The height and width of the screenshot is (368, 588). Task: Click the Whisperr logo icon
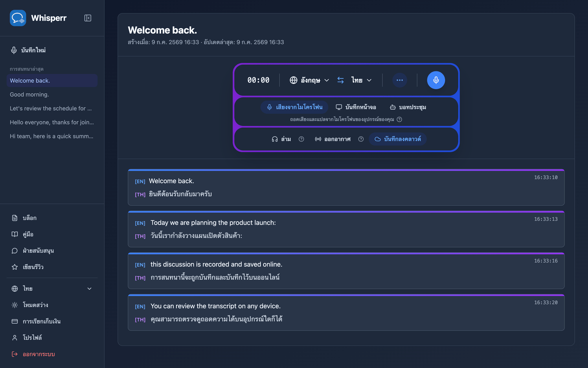pyautogui.click(x=18, y=18)
